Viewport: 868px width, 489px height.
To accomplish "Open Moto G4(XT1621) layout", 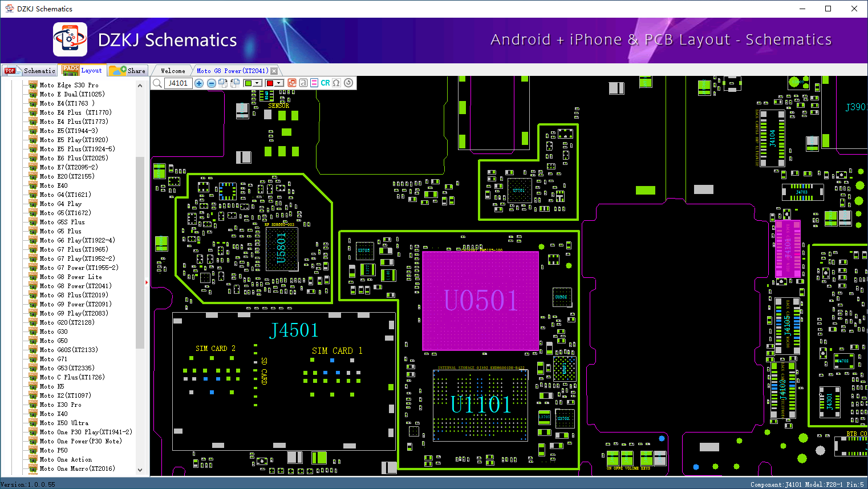I will (x=65, y=195).
